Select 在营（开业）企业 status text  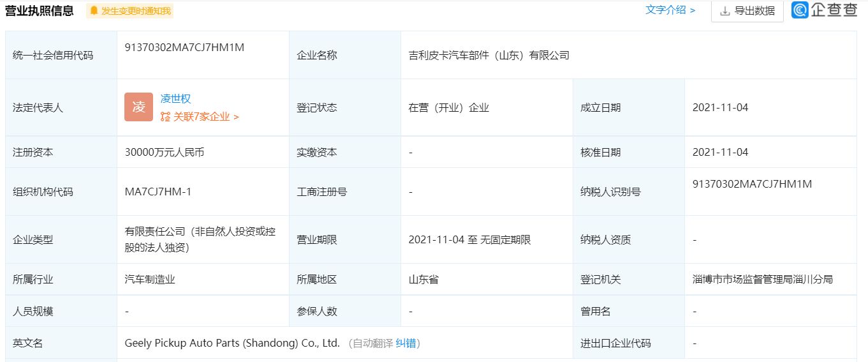[449, 108]
